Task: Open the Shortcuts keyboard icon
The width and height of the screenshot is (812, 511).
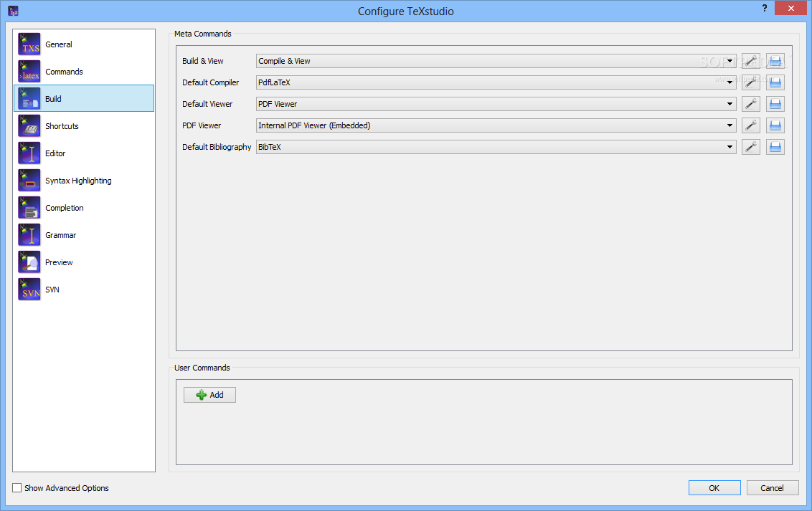Action: (29, 125)
